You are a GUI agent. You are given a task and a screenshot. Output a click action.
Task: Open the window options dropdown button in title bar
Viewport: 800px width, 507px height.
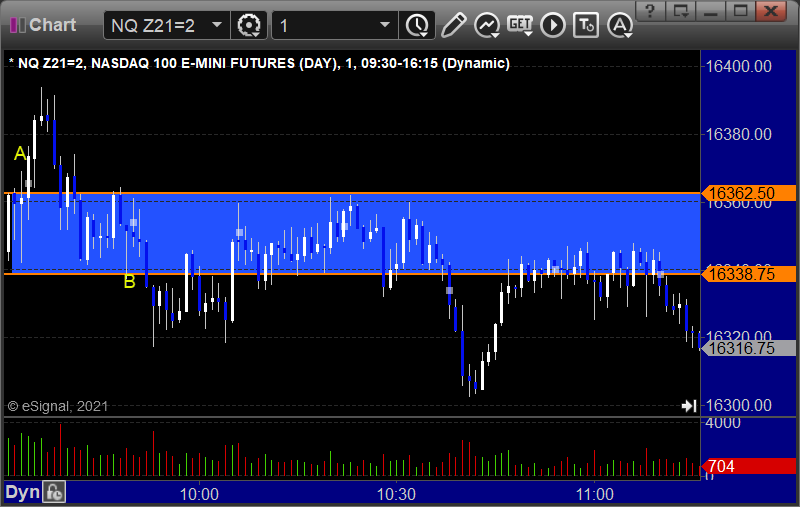coord(681,11)
